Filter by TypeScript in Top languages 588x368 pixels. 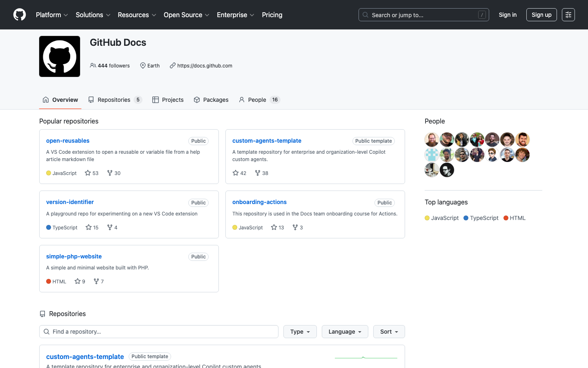tap(481, 218)
